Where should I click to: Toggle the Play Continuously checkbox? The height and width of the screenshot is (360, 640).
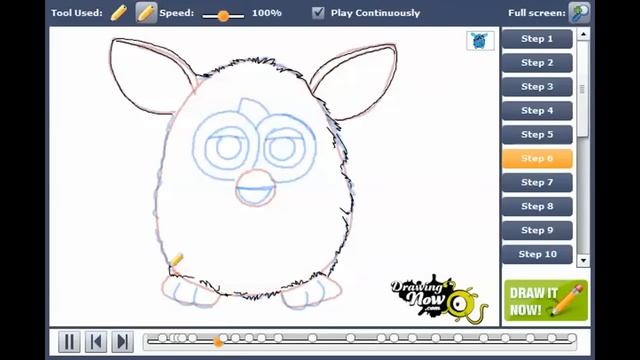(318, 13)
